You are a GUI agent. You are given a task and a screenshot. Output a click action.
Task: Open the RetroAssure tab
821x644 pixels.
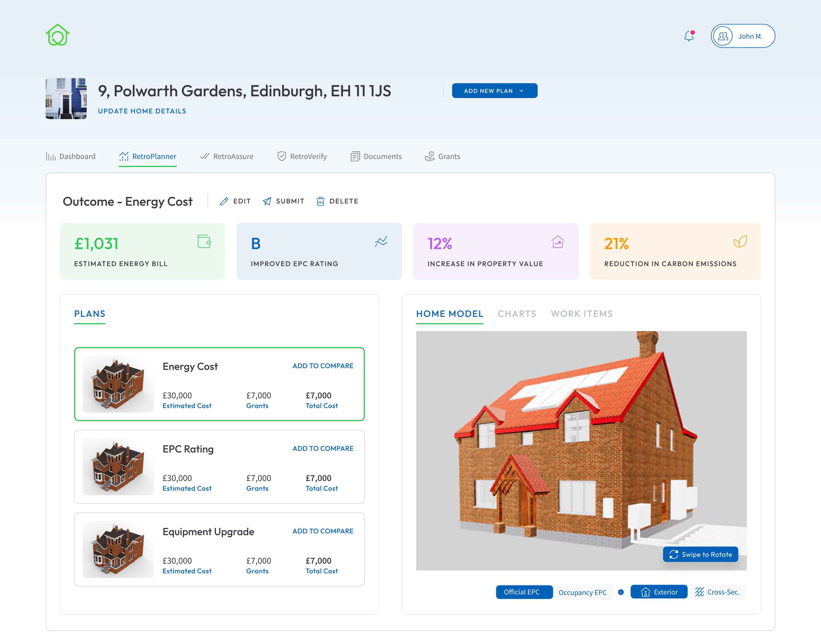(x=227, y=156)
